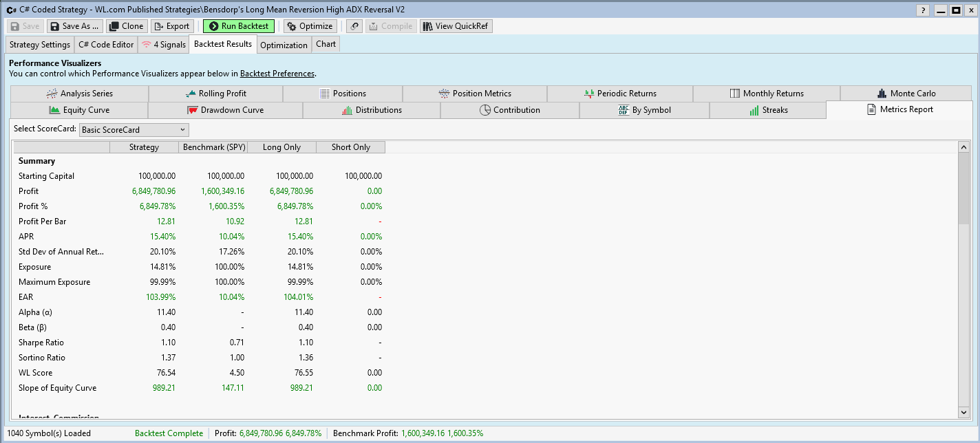
Task: Click the metrics report scrollbar down arrow
Action: coord(963,411)
